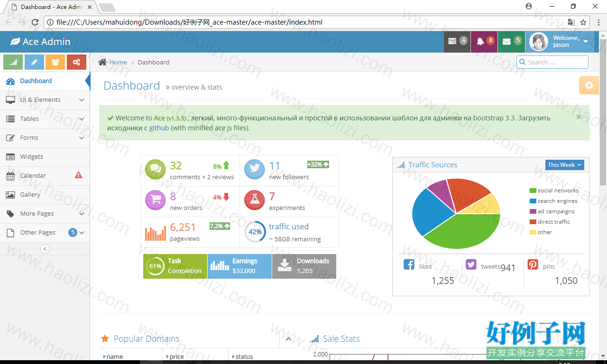The image size is (607, 364).
Task: Reload the page in the browser
Action: pyautogui.click(x=35, y=22)
